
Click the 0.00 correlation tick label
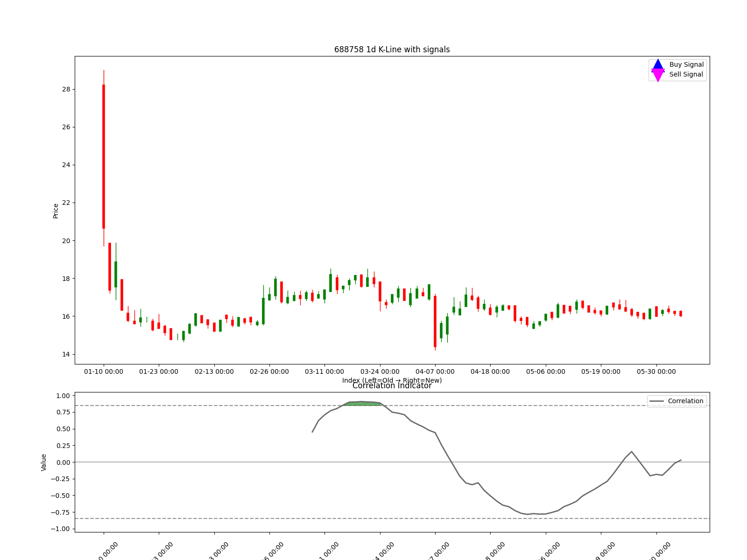click(x=63, y=462)
